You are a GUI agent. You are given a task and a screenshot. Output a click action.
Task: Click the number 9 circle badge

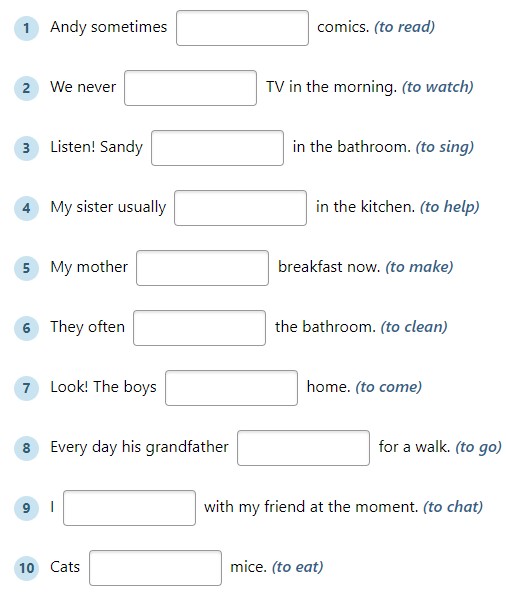tap(26, 508)
